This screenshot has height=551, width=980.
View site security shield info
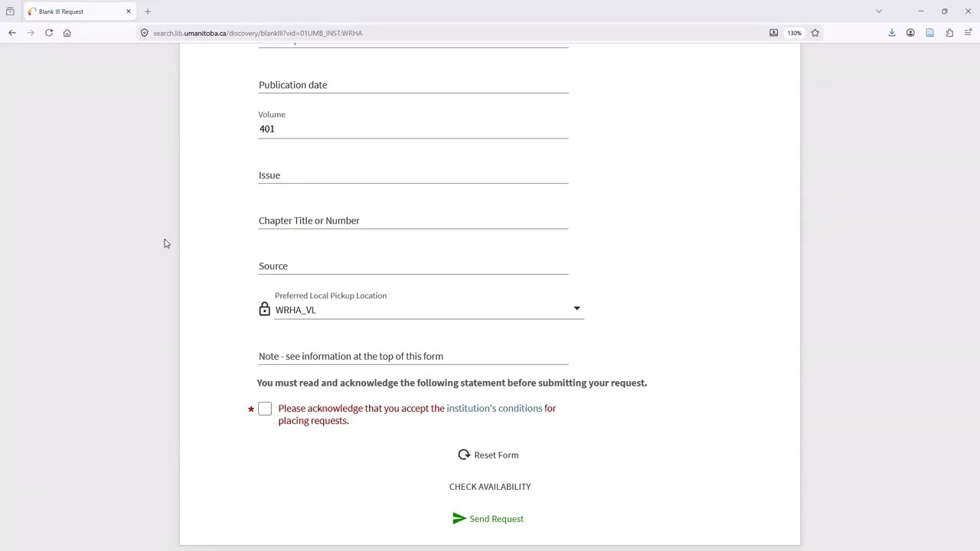tap(144, 33)
